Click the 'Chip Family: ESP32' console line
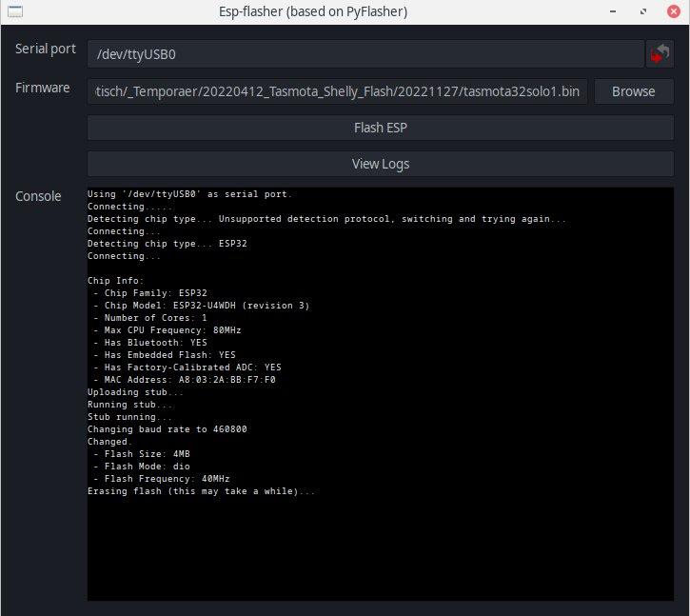 [x=150, y=293]
